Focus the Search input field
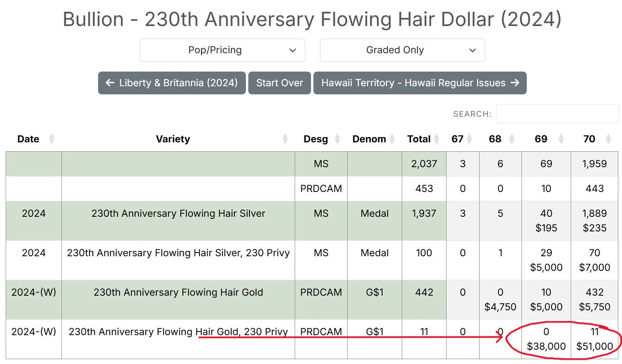622x364 pixels. click(557, 113)
